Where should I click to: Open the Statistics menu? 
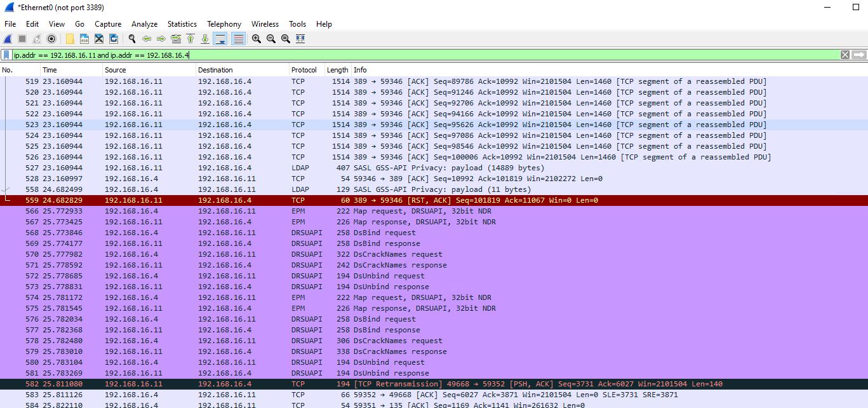coord(182,24)
